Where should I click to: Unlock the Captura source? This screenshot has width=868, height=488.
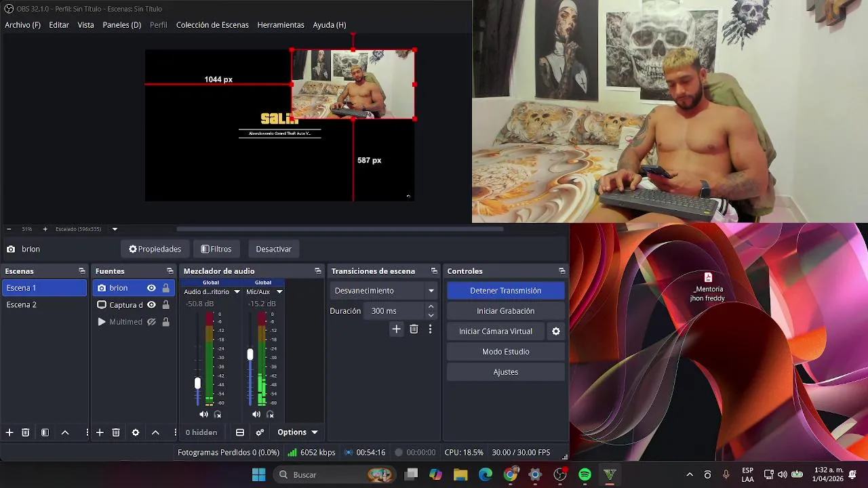coord(165,305)
